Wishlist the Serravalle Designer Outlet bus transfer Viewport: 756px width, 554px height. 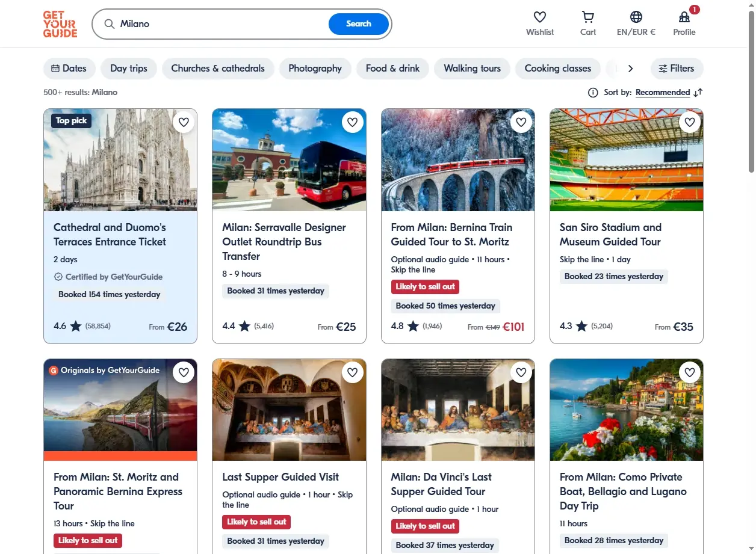pyautogui.click(x=353, y=122)
